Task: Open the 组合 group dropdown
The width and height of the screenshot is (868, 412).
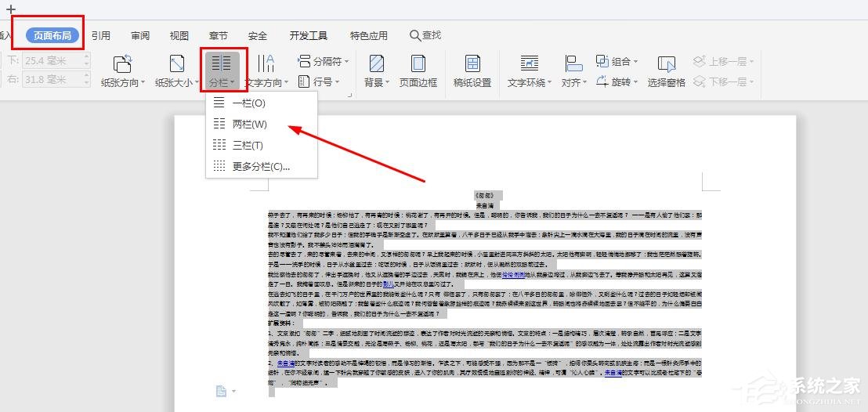Action: pyautogui.click(x=617, y=61)
